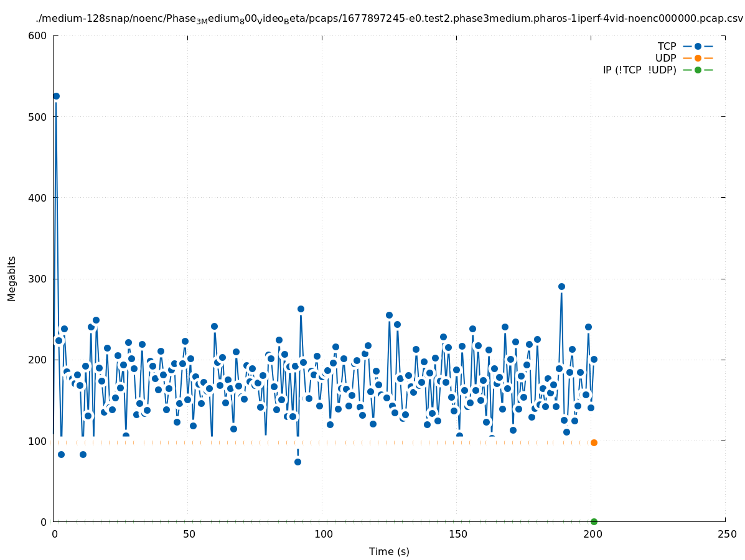Click the 300 tick label on y-axis

pyautogui.click(x=39, y=279)
